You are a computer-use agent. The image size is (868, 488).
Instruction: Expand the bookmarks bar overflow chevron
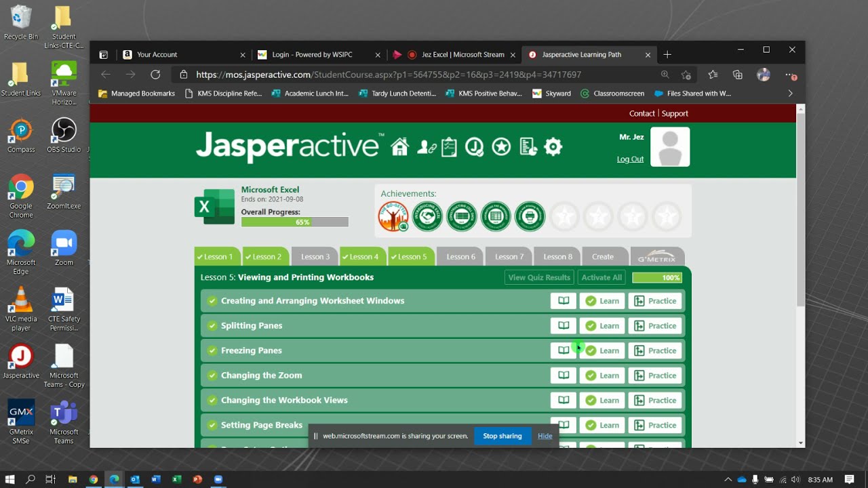point(791,94)
